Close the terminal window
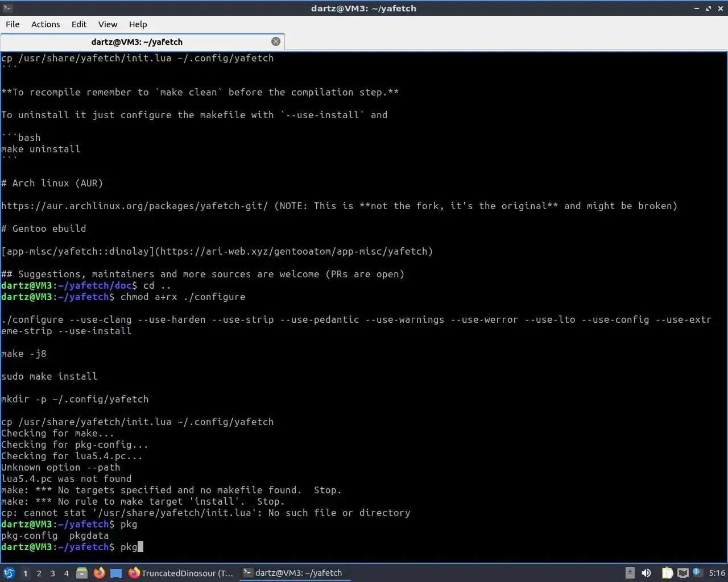 pos(720,9)
